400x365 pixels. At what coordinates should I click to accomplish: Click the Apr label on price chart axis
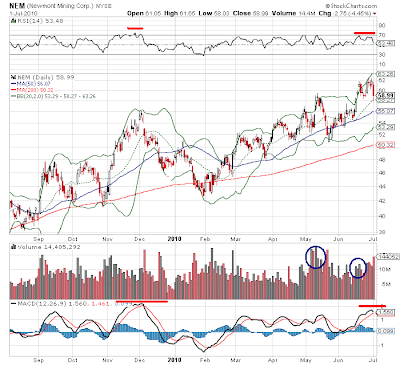(x=273, y=239)
